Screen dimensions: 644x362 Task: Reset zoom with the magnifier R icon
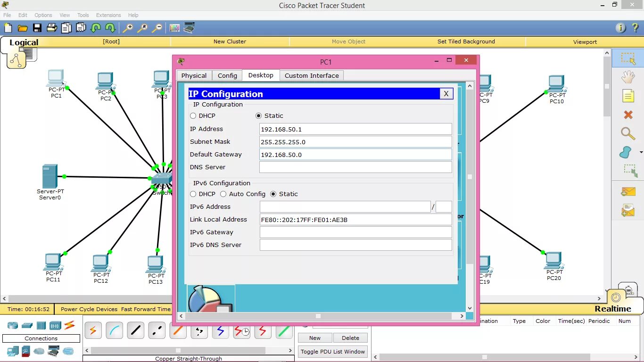142,28
